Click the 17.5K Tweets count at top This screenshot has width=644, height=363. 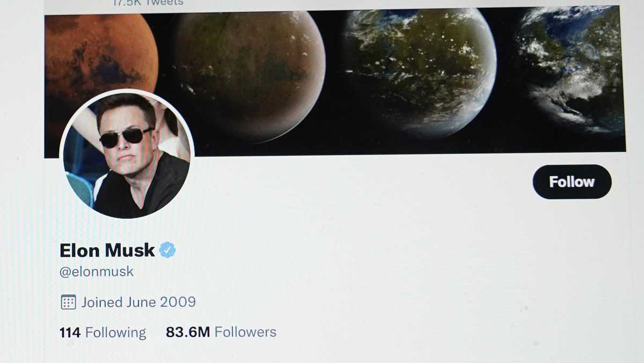pos(147,2)
